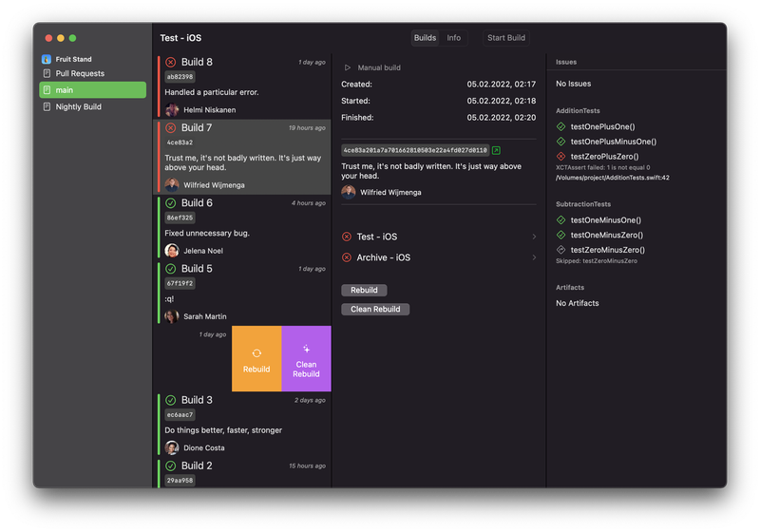Click the testZeroPlusZero() failed diamond icon

pos(561,157)
